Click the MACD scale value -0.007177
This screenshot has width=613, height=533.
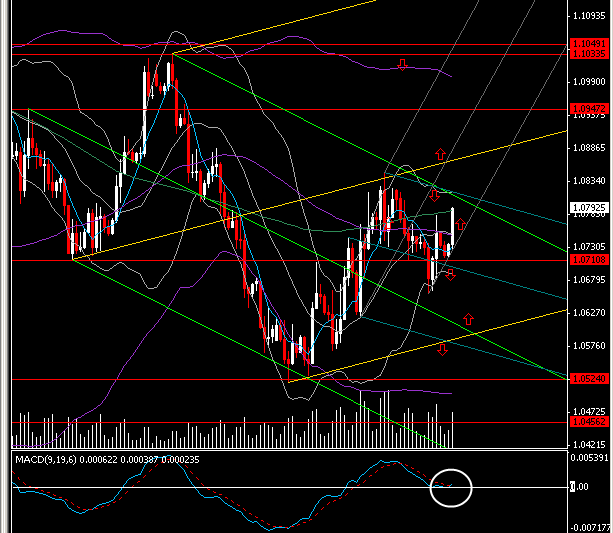point(589,528)
